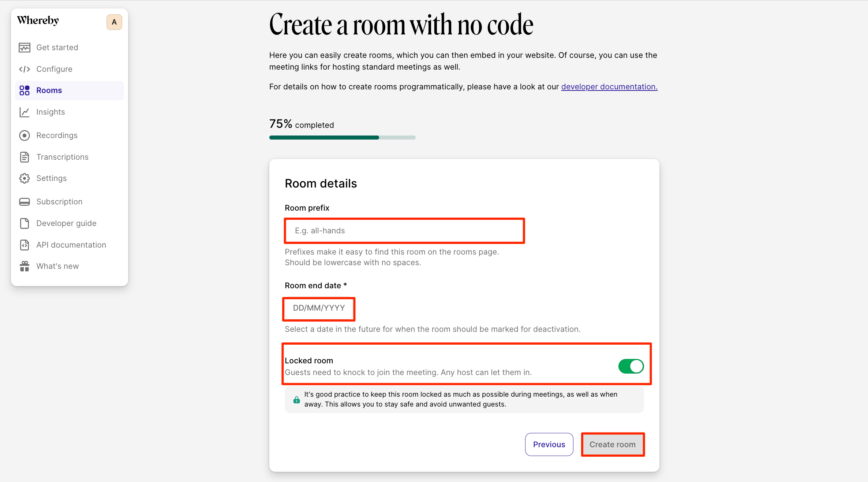
Task: Toggle the Locked room switch off
Action: (631, 366)
